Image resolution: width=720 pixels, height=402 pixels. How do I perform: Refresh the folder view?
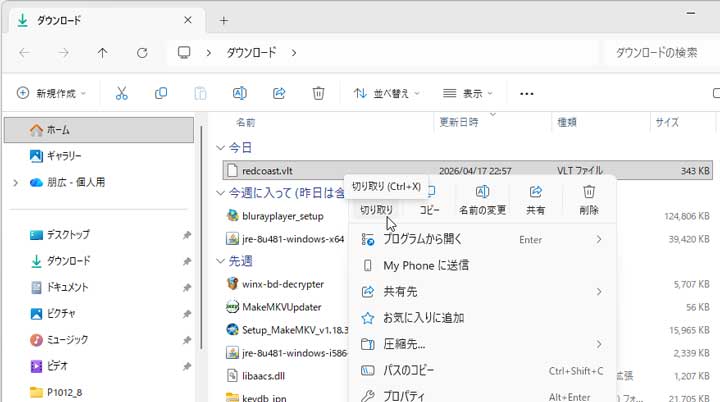[142, 53]
